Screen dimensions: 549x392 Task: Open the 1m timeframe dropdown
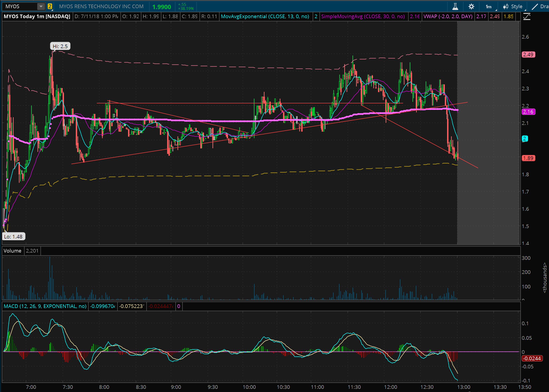point(489,7)
